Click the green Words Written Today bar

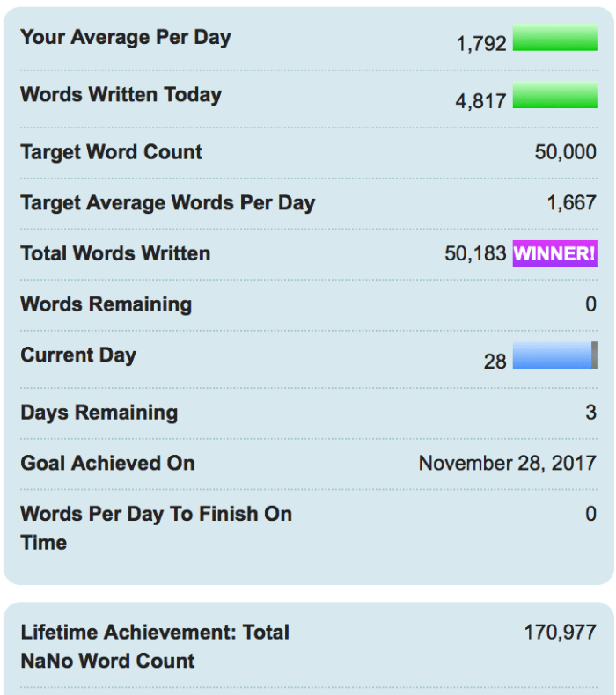[x=554, y=96]
